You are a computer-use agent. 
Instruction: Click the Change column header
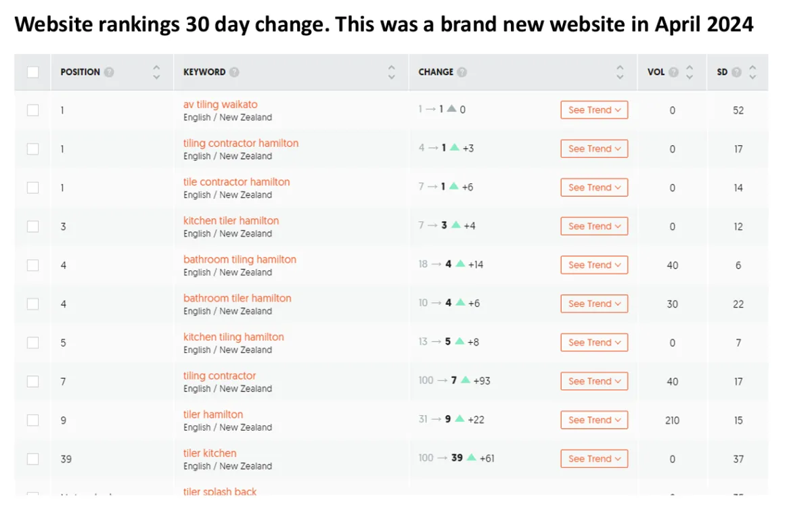[436, 72]
